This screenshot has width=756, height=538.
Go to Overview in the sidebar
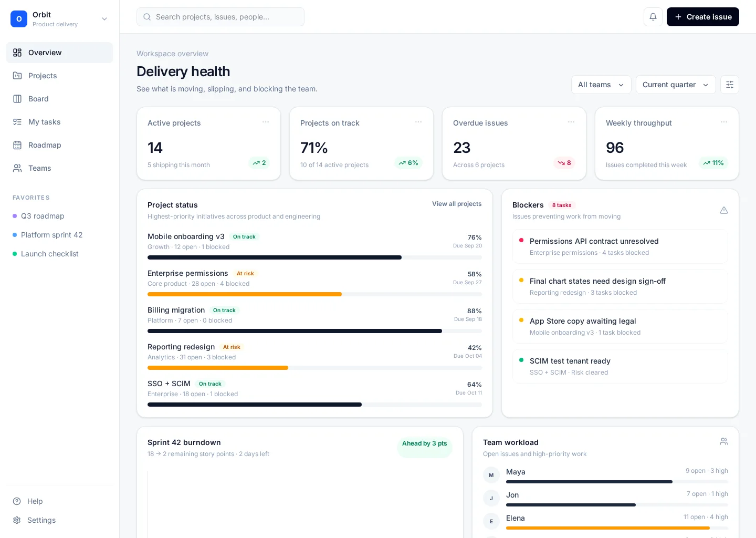pos(59,53)
